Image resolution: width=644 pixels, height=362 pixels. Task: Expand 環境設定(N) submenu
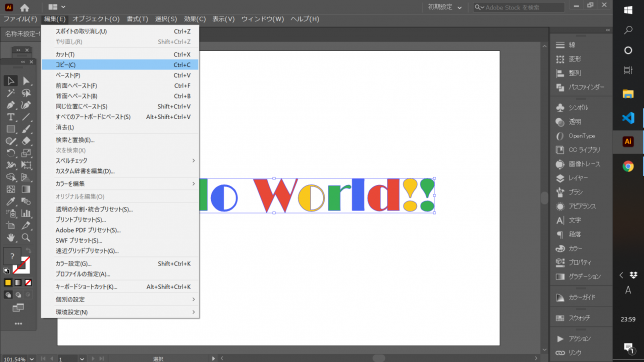pos(120,312)
